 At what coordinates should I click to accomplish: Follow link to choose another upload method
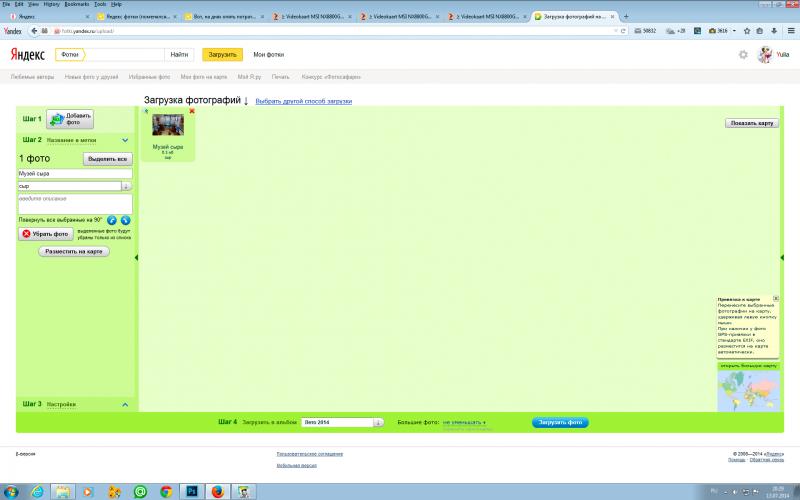(304, 101)
